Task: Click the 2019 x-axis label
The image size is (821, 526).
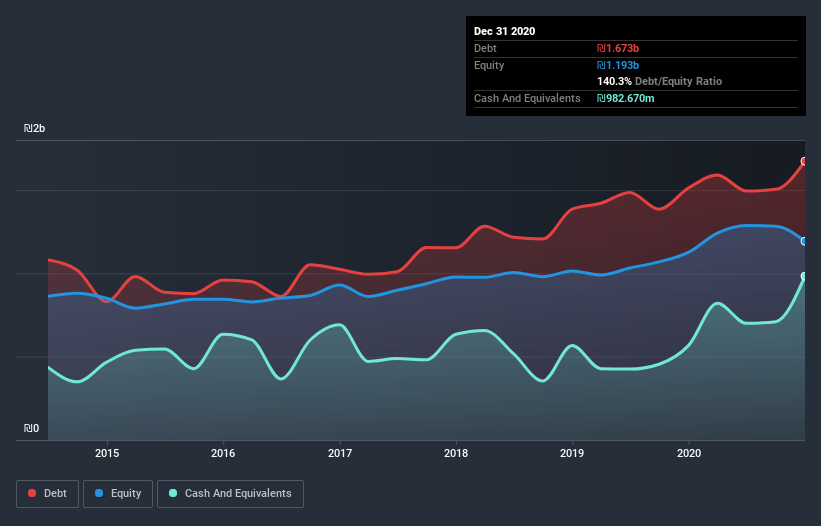Action: 572,453
